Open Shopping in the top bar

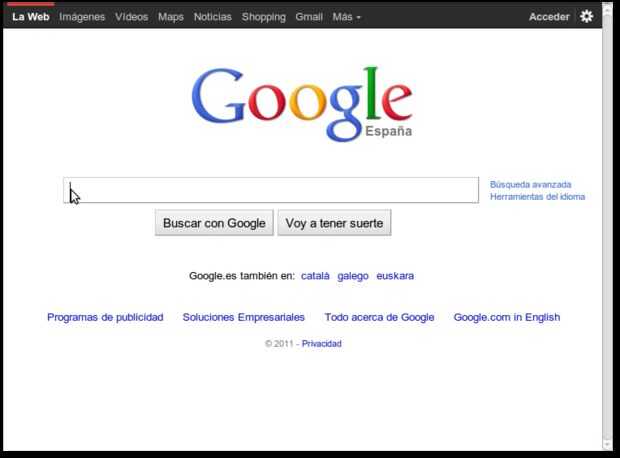pos(264,17)
